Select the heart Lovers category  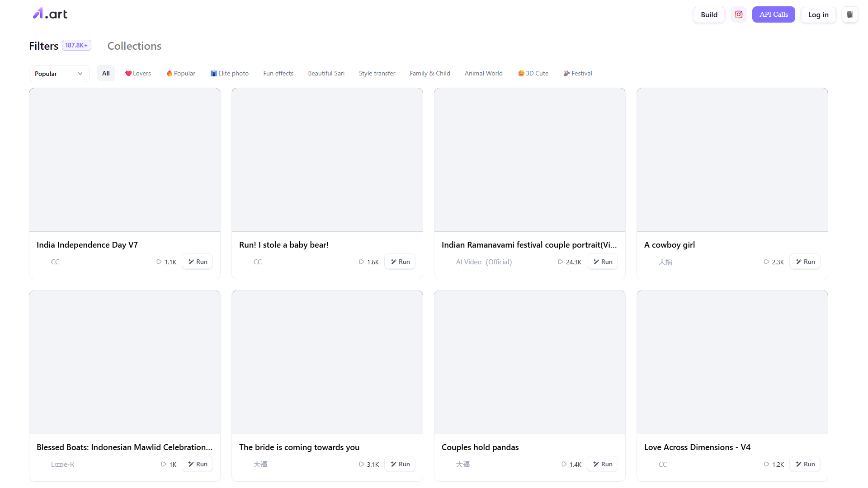(x=138, y=73)
